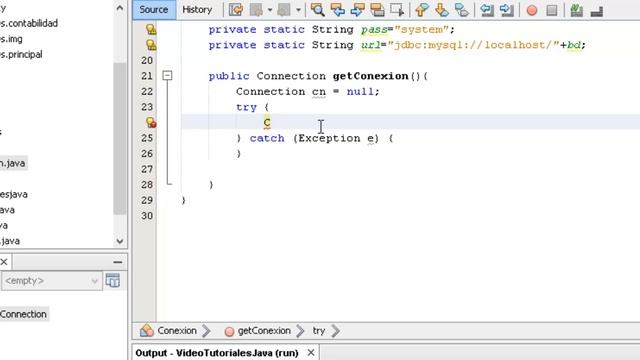Click the navigator view icon beside the <empty> combo
The width and height of the screenshot is (640, 360).
[x=113, y=281]
